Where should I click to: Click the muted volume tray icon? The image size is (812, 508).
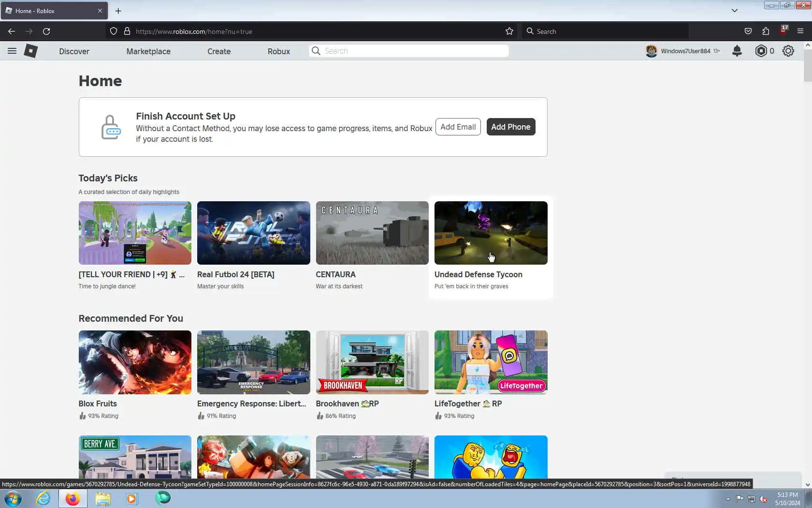[x=763, y=499]
